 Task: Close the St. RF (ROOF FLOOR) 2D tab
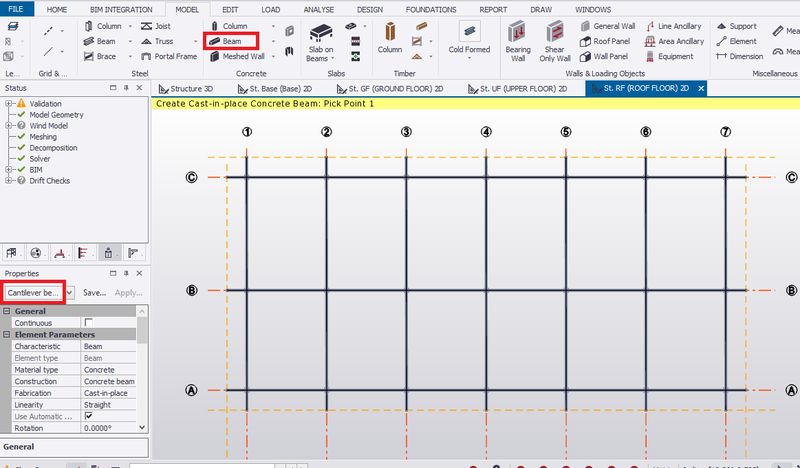coord(701,88)
